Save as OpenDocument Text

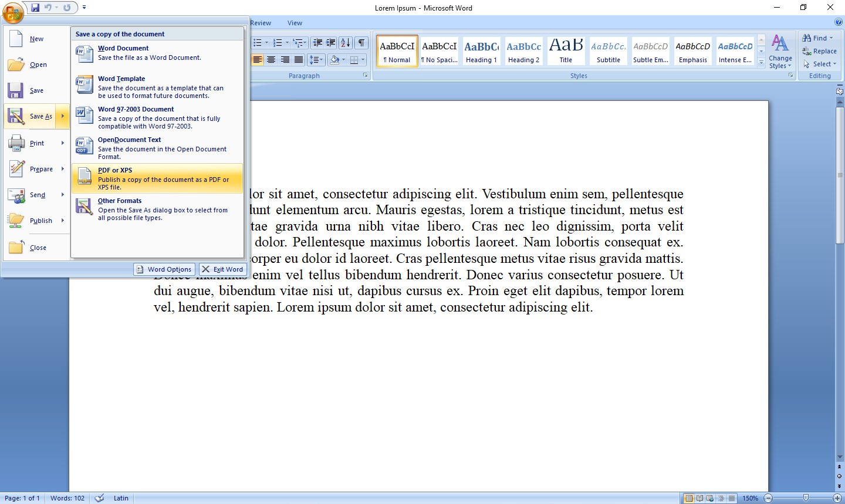(x=157, y=148)
